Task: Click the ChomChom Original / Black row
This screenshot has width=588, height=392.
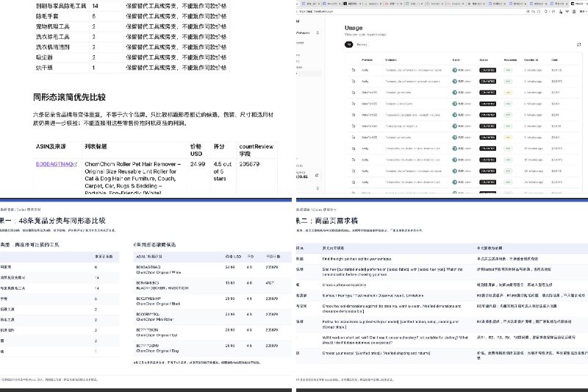Action: pos(212,302)
